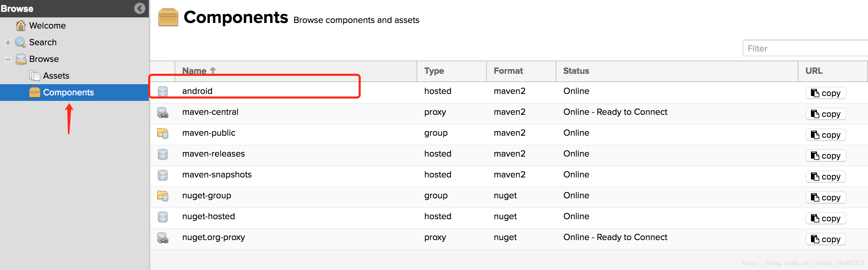Image resolution: width=868 pixels, height=270 pixels.
Task: Copy the android repository URL
Action: coord(826,93)
